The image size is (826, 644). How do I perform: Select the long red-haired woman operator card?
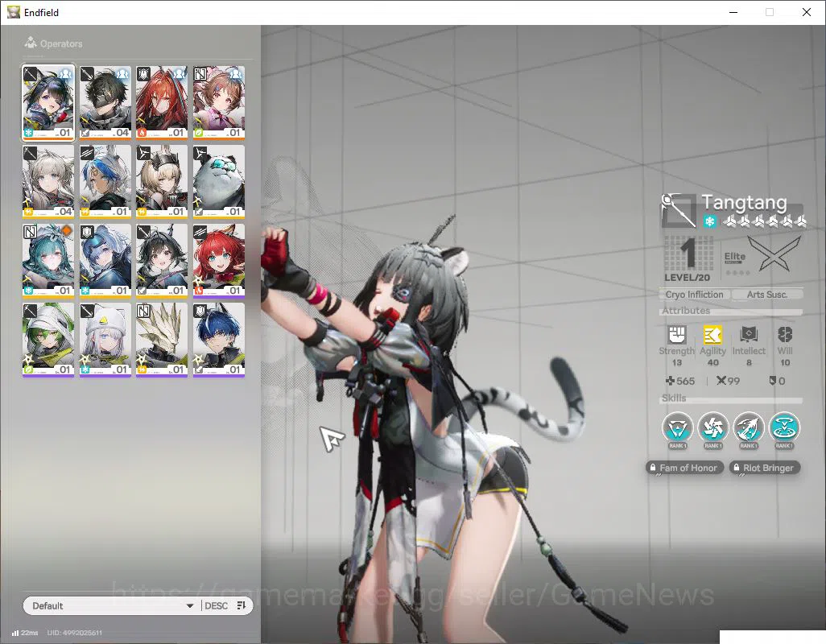(162, 103)
